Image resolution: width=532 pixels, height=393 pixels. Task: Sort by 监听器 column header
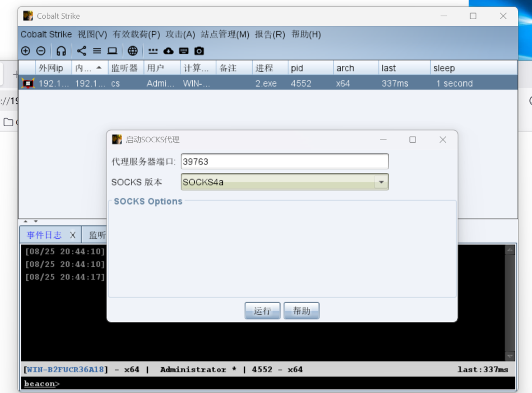(126, 68)
